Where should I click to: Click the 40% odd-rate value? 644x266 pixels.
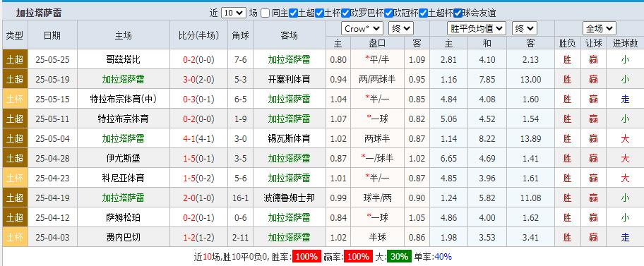coord(443,257)
